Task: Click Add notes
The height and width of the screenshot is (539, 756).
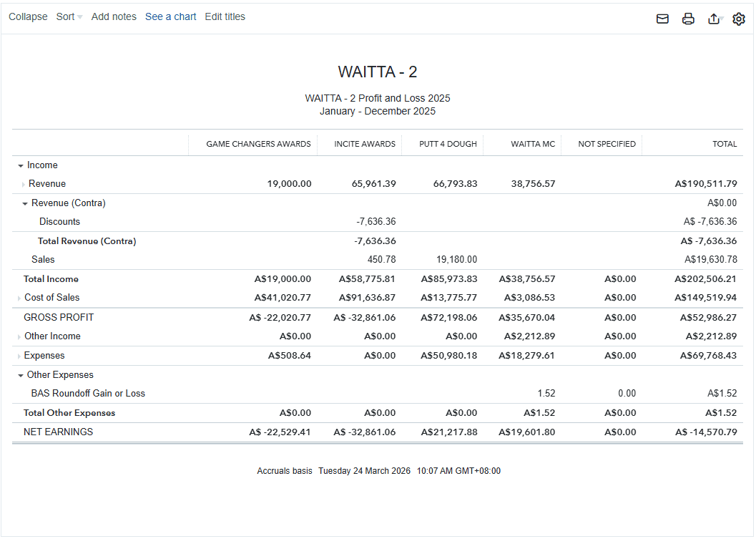Action: pos(114,16)
